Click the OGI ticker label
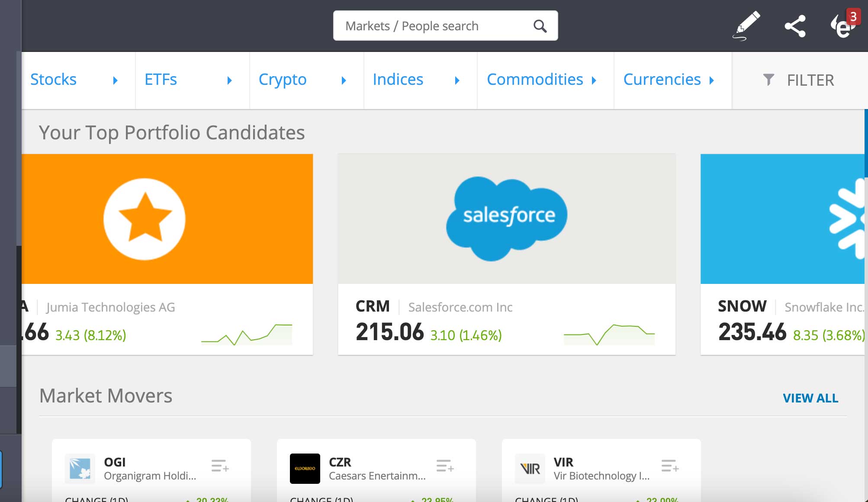 point(115,462)
